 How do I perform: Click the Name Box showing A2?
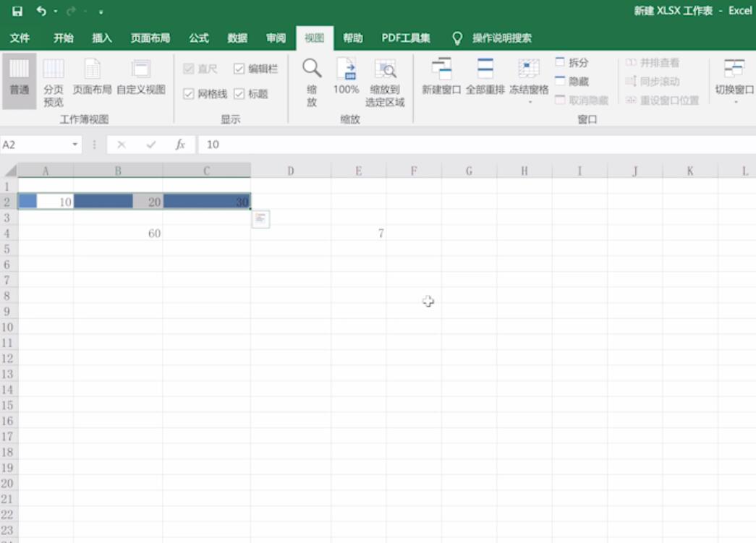tap(35, 145)
